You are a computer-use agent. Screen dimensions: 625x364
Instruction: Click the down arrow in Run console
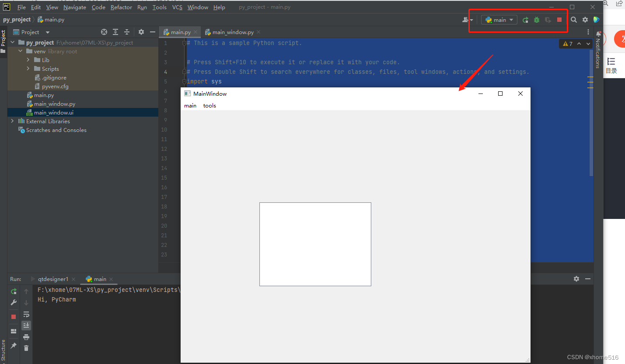pos(26,302)
